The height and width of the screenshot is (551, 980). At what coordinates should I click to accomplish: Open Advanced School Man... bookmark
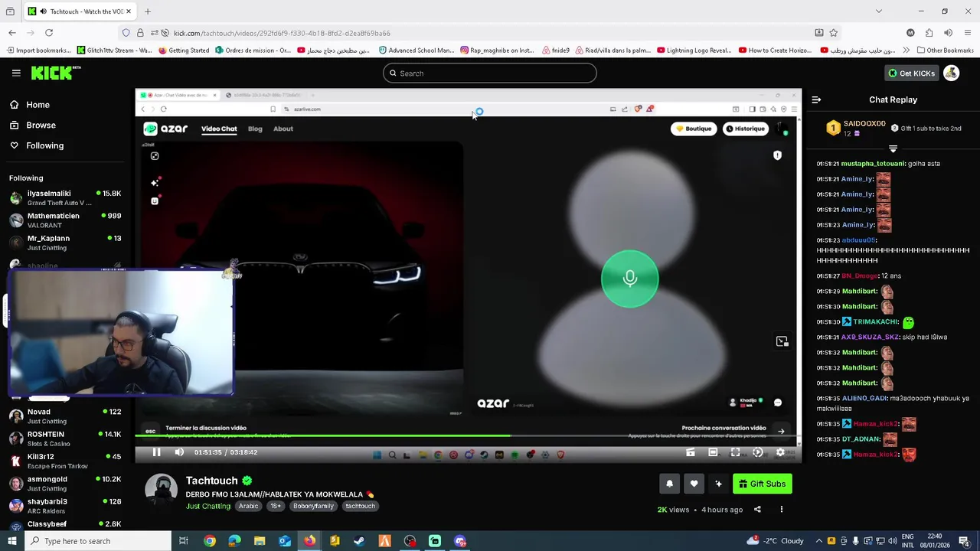click(417, 51)
